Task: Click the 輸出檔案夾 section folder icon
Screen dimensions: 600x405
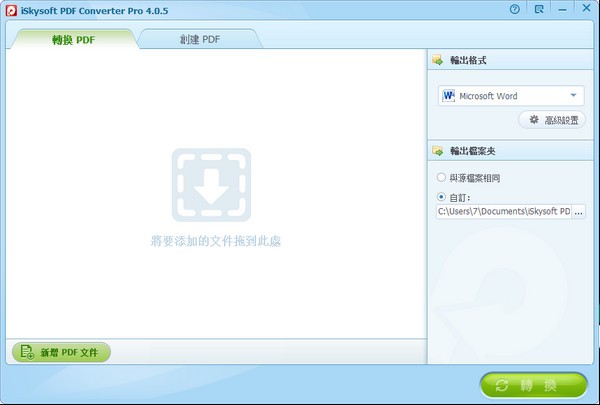Action: point(438,150)
